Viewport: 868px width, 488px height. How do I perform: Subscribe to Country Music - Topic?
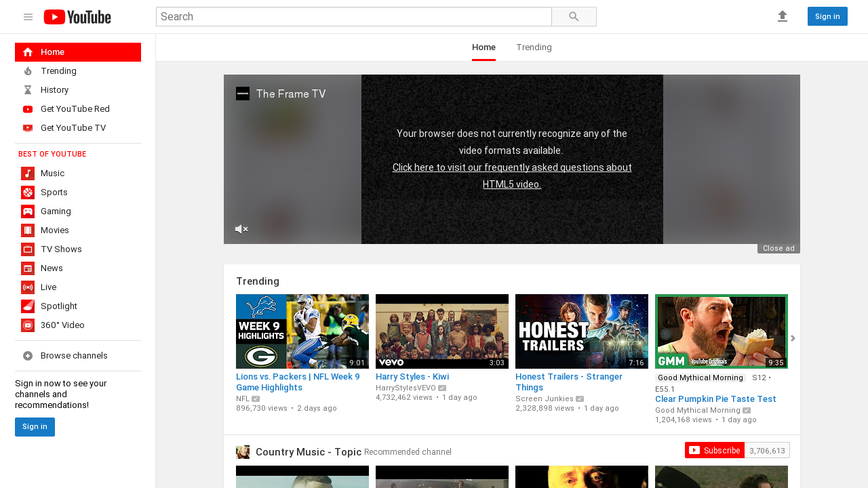(x=715, y=450)
